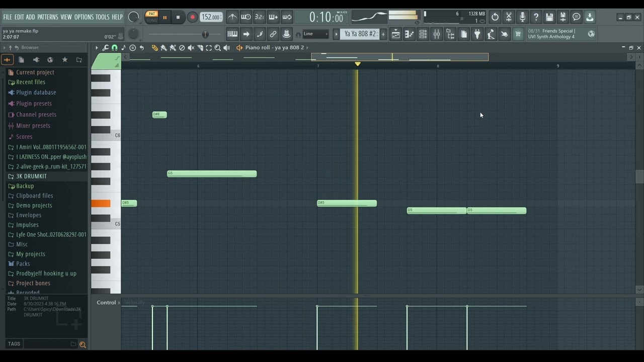Expand the 3K DRUMKIT folder

coord(31,176)
